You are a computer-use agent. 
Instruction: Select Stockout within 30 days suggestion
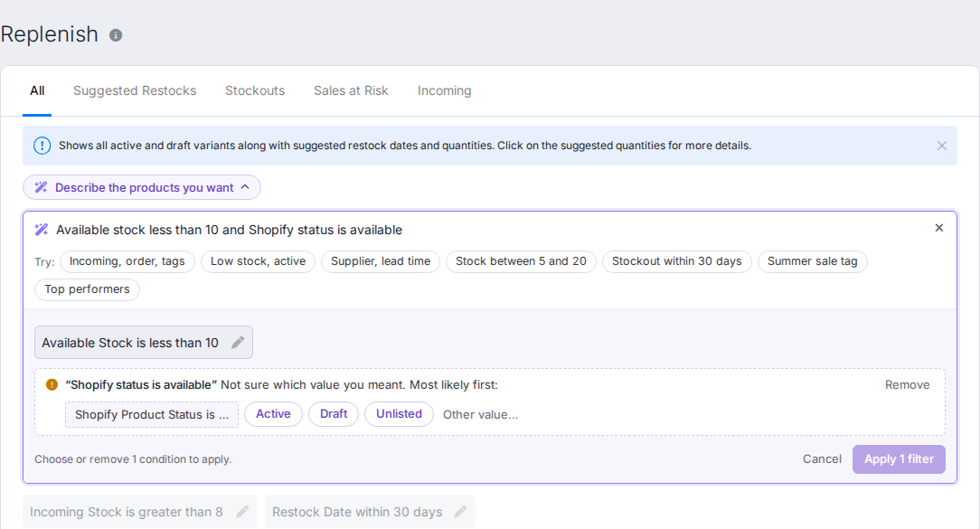point(677,261)
